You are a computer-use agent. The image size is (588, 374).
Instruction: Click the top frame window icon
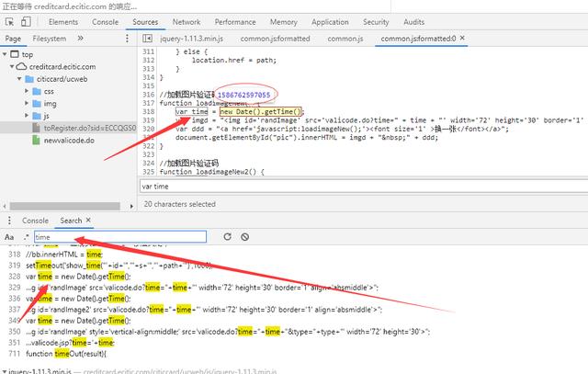click(x=15, y=54)
